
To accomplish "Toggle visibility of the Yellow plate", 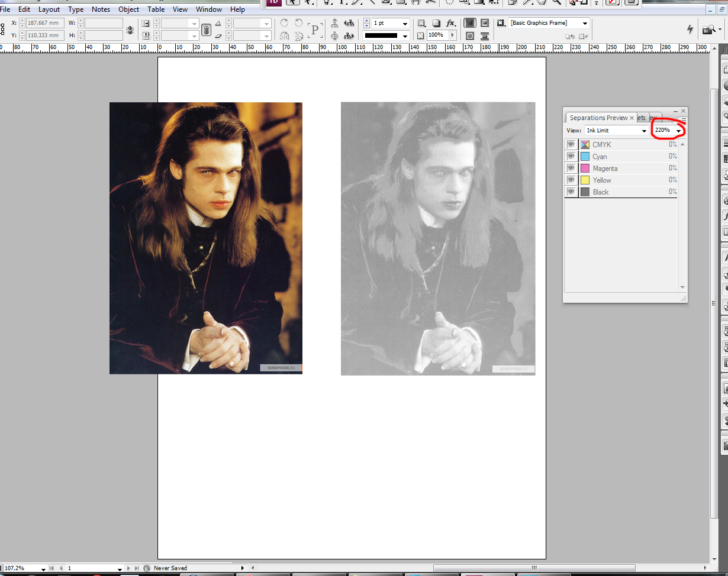I will pyautogui.click(x=571, y=180).
